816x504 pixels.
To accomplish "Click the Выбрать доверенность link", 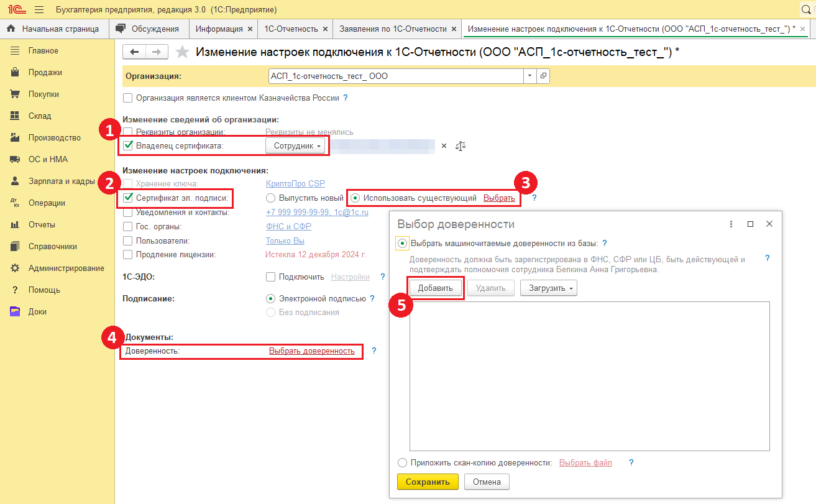I will point(311,351).
